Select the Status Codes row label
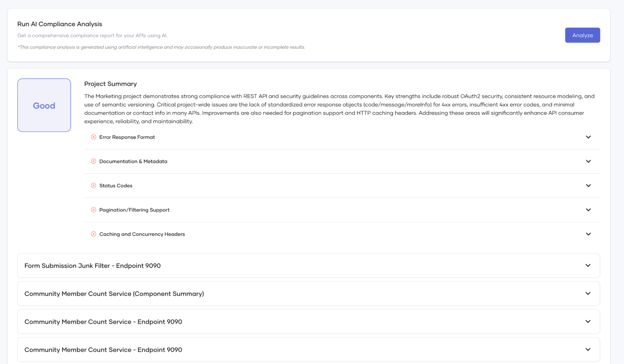This screenshot has width=624, height=364. pos(115,186)
